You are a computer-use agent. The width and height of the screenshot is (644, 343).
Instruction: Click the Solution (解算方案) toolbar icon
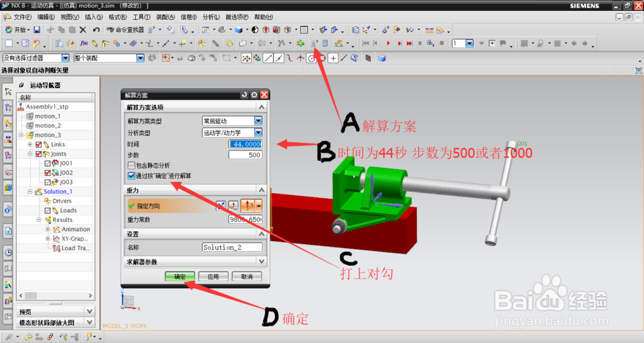tap(314, 43)
